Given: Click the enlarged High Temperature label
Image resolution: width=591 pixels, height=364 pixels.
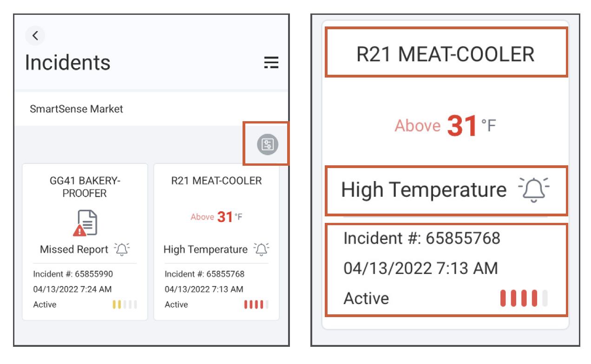Looking at the screenshot, I should pyautogui.click(x=424, y=190).
